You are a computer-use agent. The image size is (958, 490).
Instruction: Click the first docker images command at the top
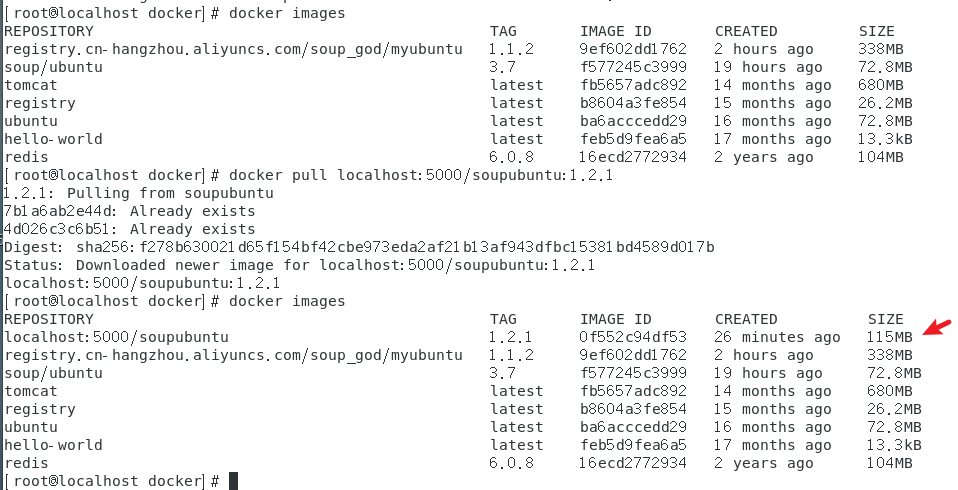click(x=287, y=13)
